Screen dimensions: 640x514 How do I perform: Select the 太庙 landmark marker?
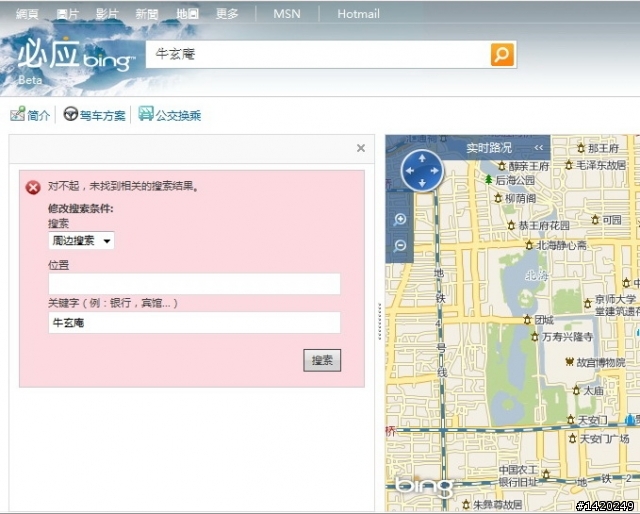click(576, 391)
